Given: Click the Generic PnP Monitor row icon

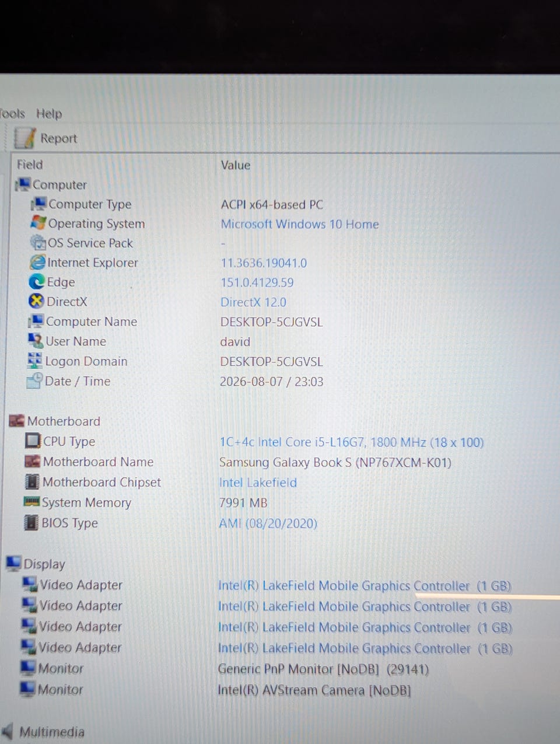Looking at the screenshot, I should tap(28, 668).
